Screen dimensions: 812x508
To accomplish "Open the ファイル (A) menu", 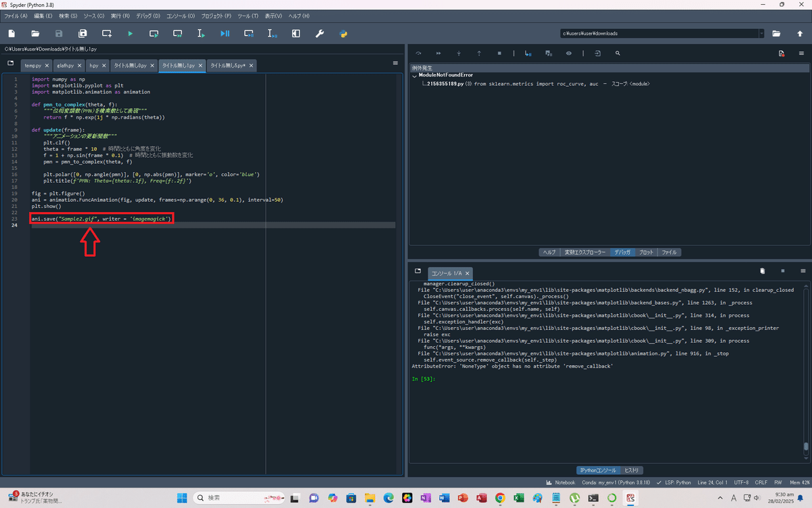I will (16, 15).
